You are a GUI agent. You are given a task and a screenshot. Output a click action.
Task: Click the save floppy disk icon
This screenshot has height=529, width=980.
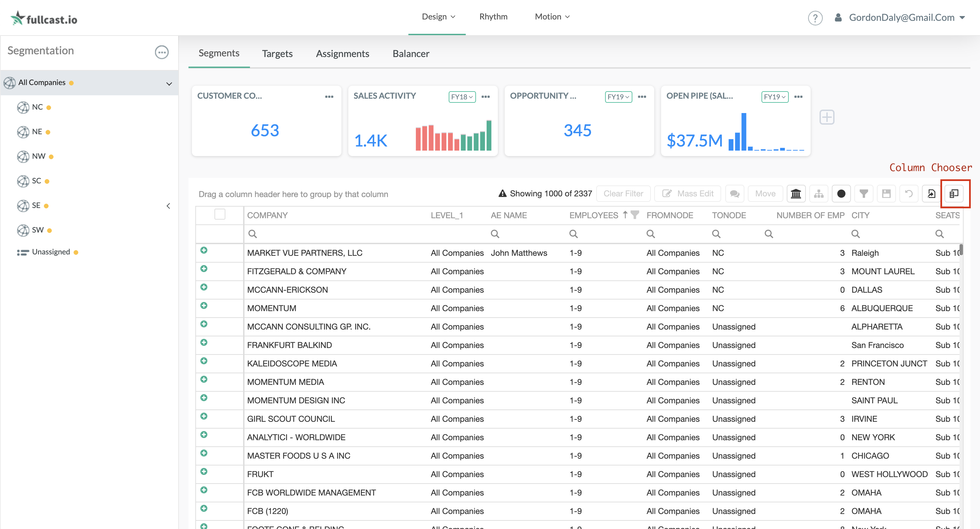[886, 194]
